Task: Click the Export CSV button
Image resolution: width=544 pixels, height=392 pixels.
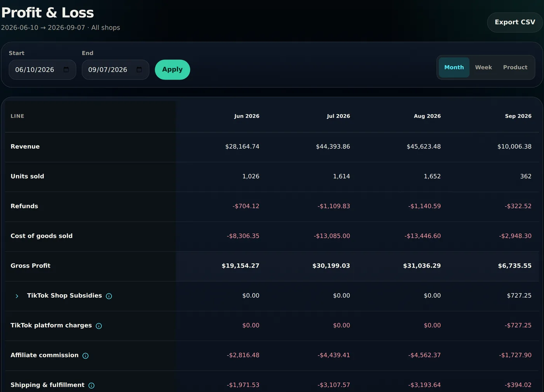Action: (515, 22)
